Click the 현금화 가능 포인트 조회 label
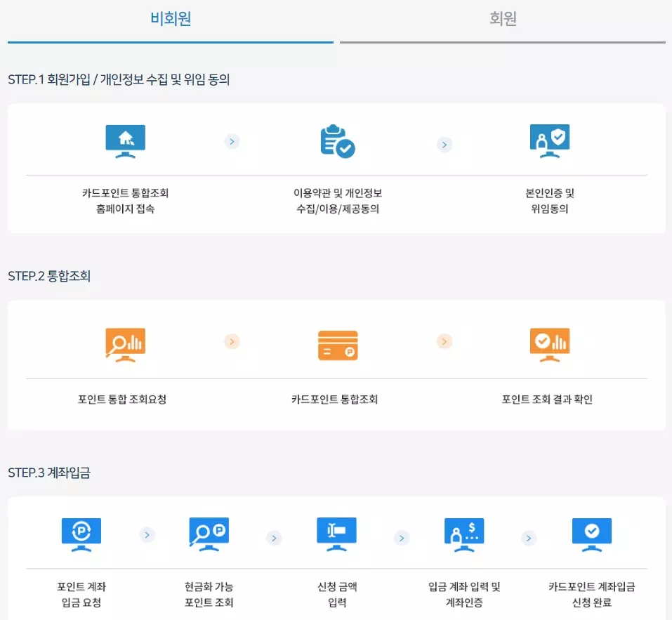672x620 pixels. point(209,595)
